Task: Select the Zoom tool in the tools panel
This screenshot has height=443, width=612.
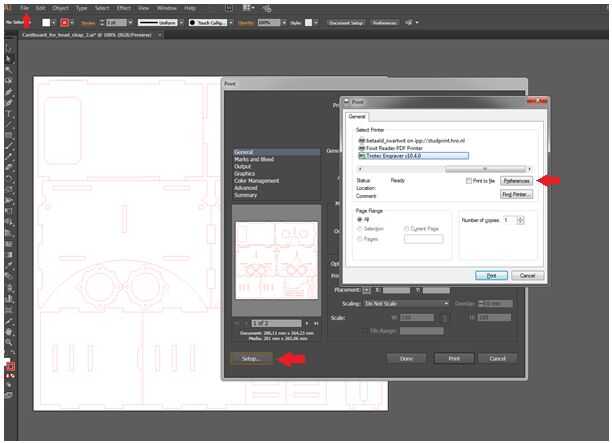Action: pyautogui.click(x=9, y=343)
